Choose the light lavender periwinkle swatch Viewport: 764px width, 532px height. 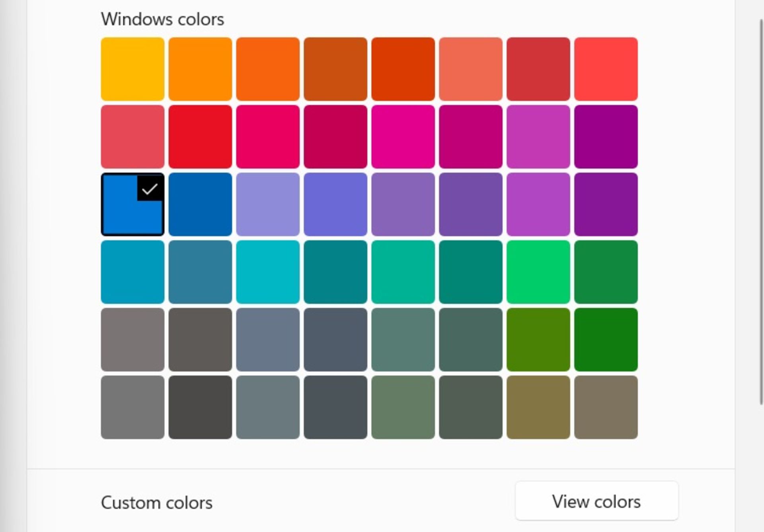[x=268, y=204]
